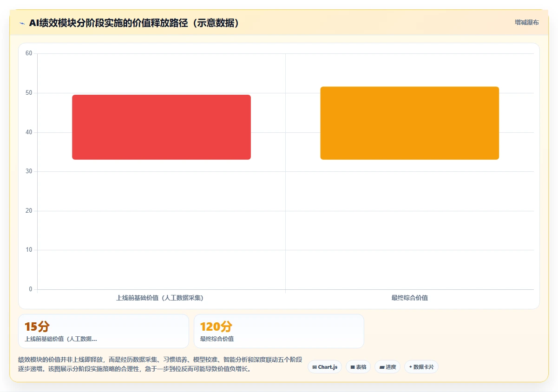Click y-axis value 10

[x=29, y=250]
